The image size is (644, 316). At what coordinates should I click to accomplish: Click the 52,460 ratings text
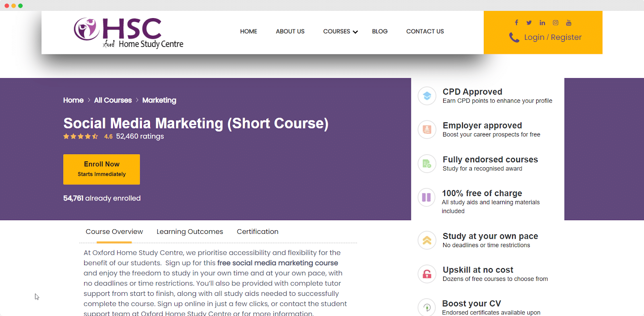tap(140, 136)
